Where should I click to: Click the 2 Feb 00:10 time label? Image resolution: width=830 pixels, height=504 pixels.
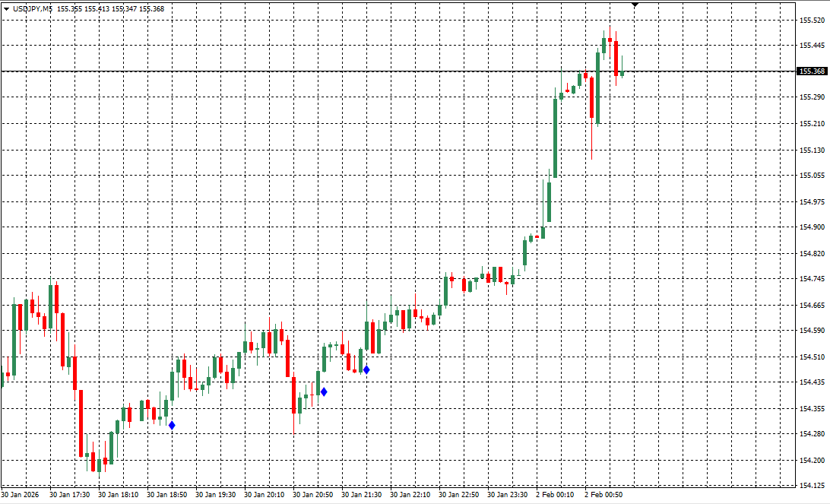tap(556, 495)
